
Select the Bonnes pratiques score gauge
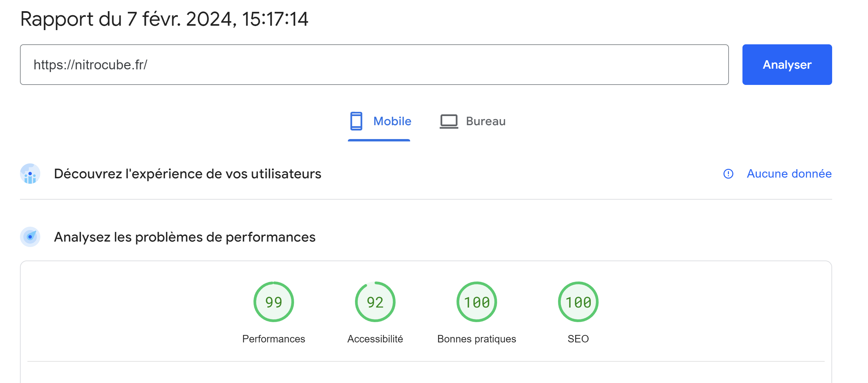pos(476,302)
